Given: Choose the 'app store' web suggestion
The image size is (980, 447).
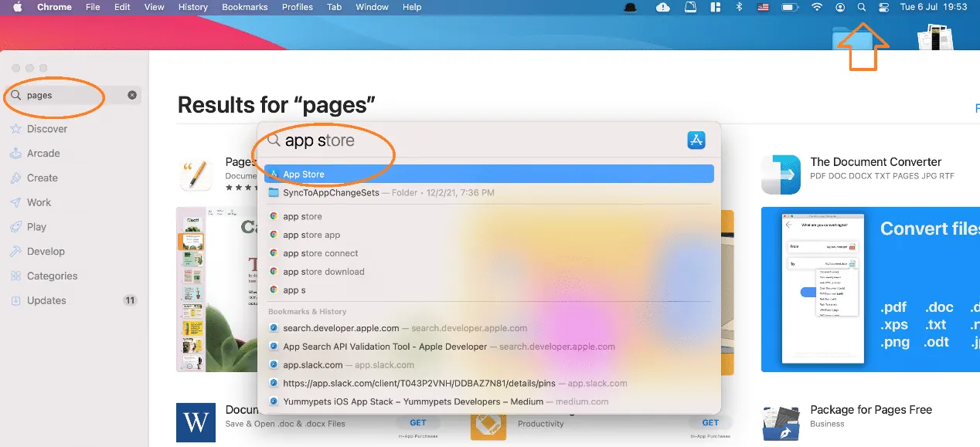Looking at the screenshot, I should [489, 216].
